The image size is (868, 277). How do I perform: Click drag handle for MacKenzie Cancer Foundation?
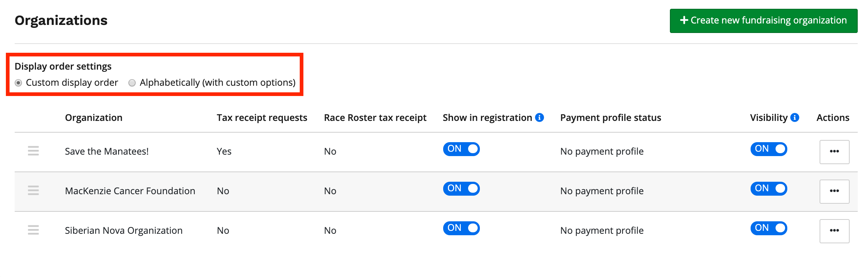[33, 191]
